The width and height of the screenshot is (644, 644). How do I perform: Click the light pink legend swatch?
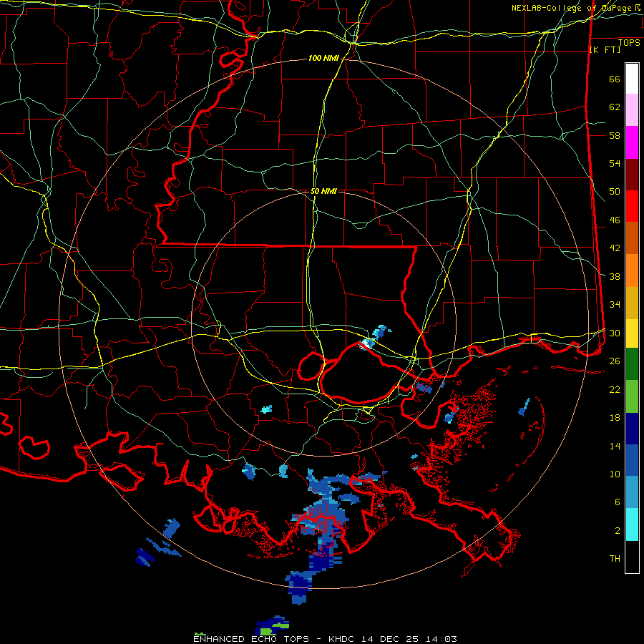coord(632,109)
